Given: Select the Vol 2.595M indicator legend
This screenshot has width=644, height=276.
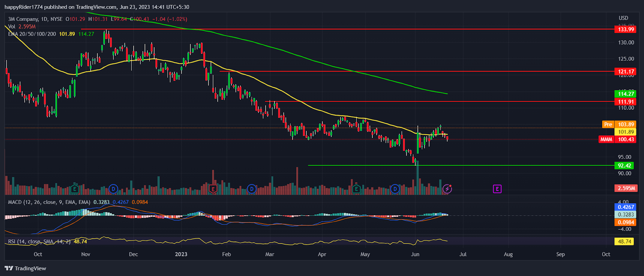Looking at the screenshot, I should [22, 27].
